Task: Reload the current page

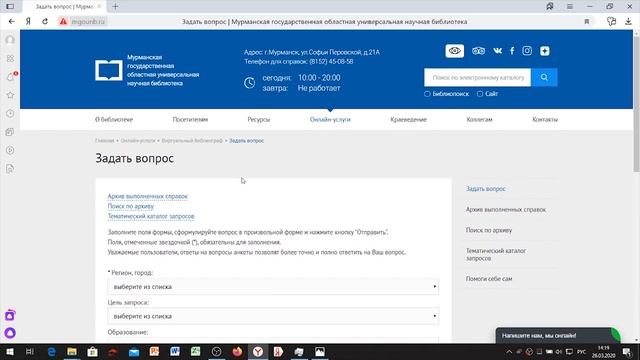Action: pos(45,21)
